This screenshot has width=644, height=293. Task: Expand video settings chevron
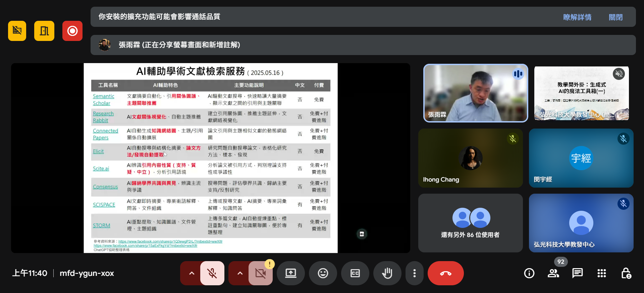(240, 273)
